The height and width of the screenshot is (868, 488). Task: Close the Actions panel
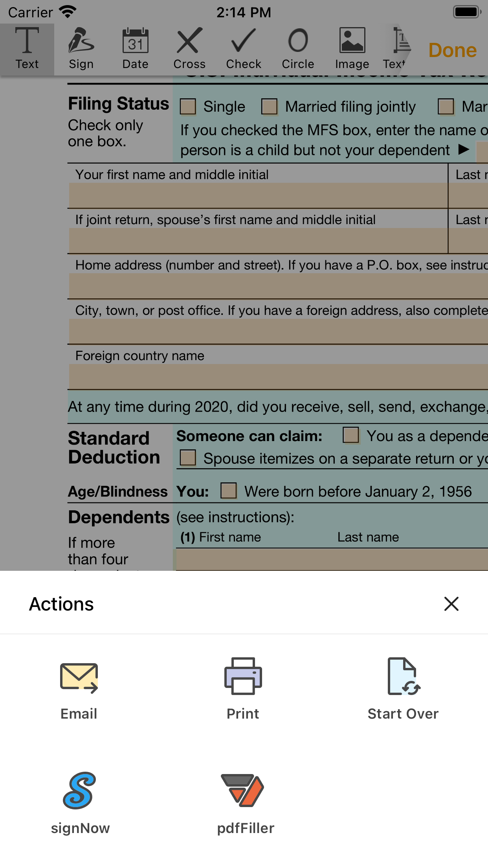(451, 604)
